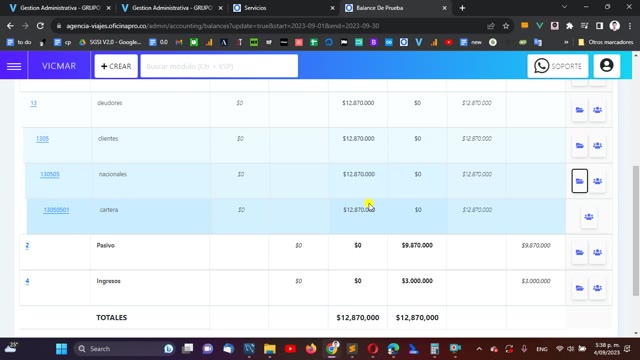Open the folder icon for Pasivo row
640x360 pixels.
580,252
